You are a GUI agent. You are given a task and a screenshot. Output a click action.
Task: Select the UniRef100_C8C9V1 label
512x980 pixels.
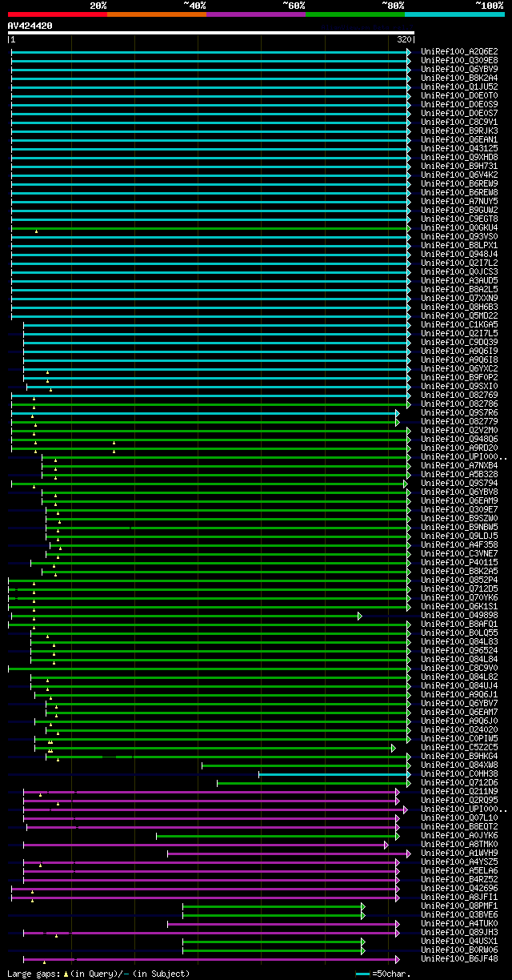(x=459, y=122)
